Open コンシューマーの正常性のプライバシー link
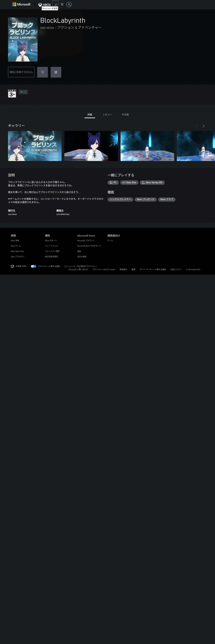The image size is (215, 644). (x=80, y=266)
